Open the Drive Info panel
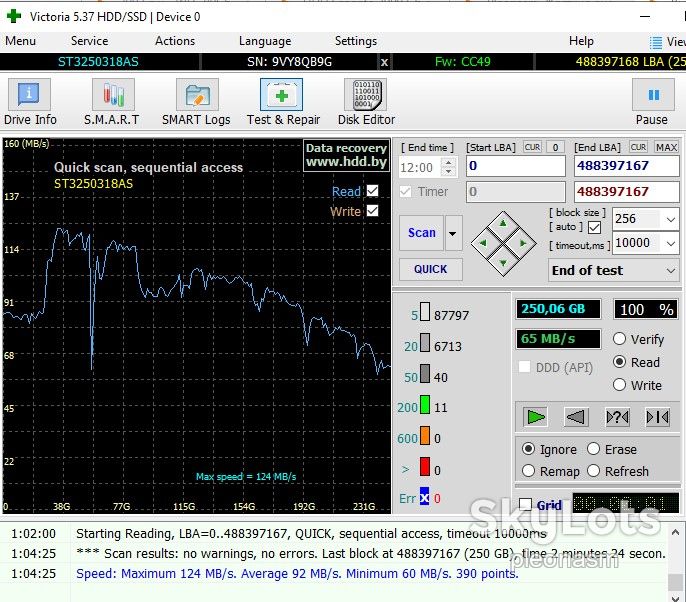This screenshot has height=602, width=686. pyautogui.click(x=29, y=94)
